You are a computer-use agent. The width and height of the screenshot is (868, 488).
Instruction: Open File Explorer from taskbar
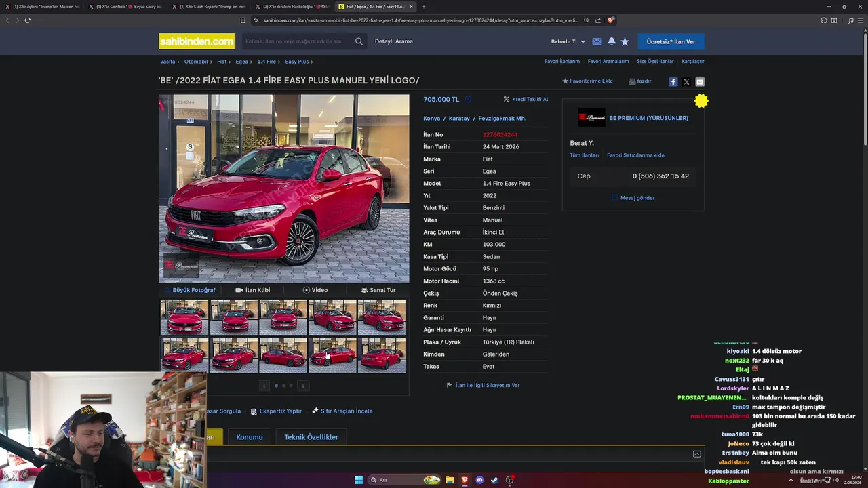(x=450, y=480)
